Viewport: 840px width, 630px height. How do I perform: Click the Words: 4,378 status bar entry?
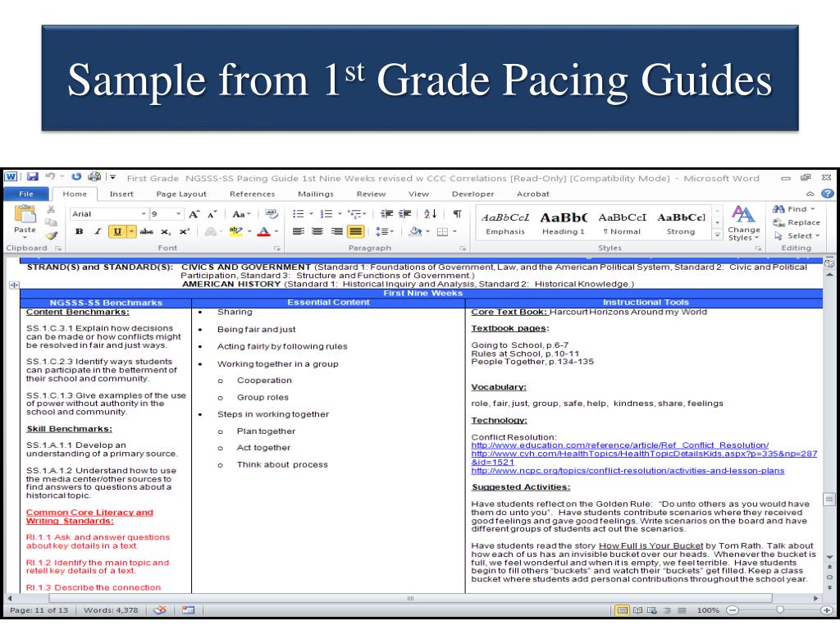point(111,610)
